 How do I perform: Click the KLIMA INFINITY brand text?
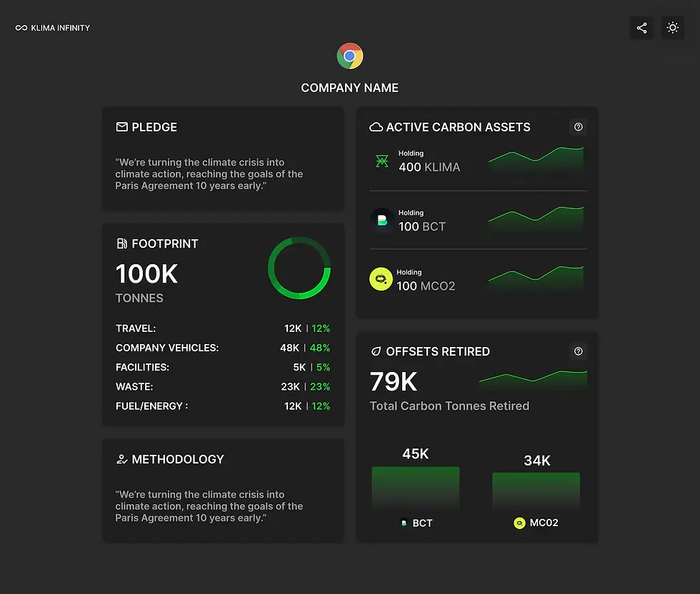pos(60,28)
